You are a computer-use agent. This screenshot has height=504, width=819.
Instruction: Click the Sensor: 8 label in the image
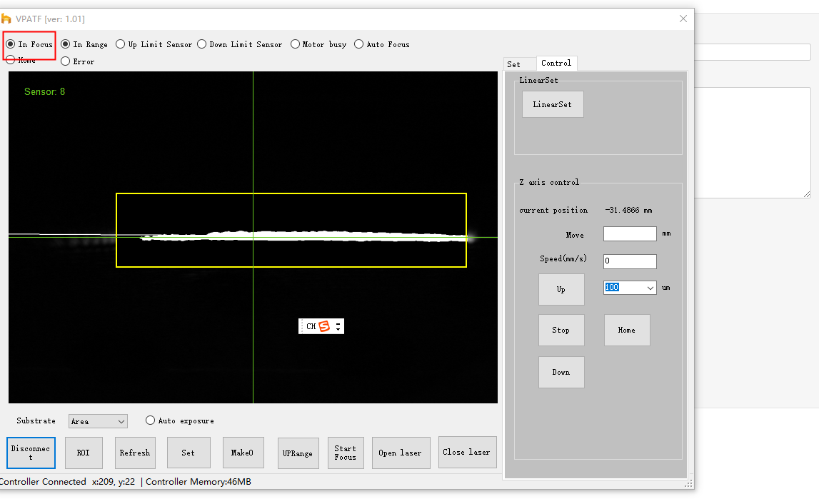pos(44,92)
